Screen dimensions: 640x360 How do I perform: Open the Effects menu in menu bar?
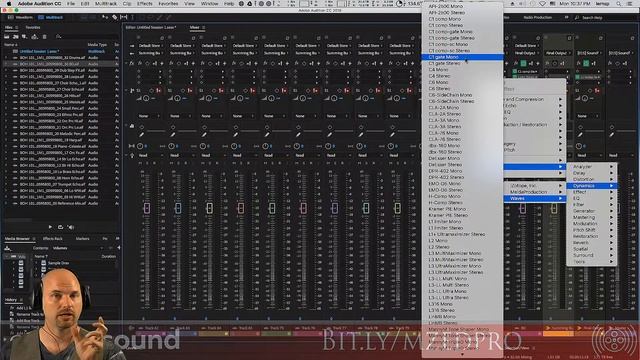144,3
